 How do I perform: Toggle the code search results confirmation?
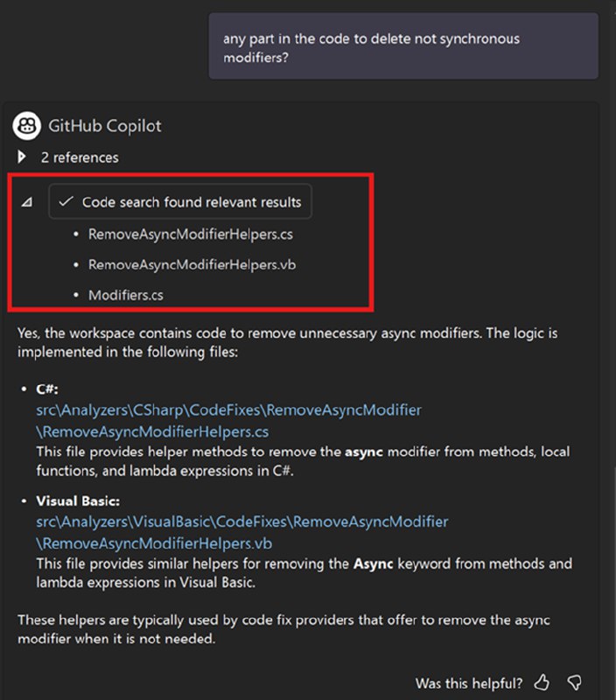point(181,201)
